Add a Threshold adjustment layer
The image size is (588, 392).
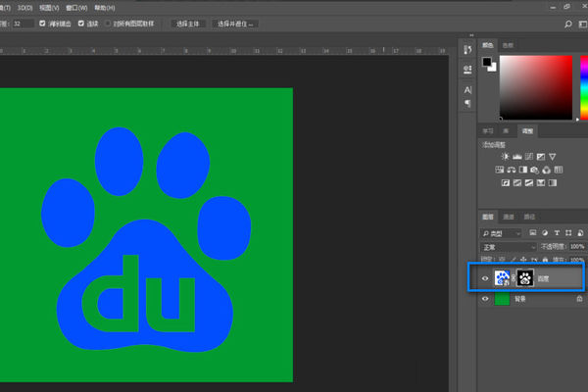pyautogui.click(x=529, y=183)
